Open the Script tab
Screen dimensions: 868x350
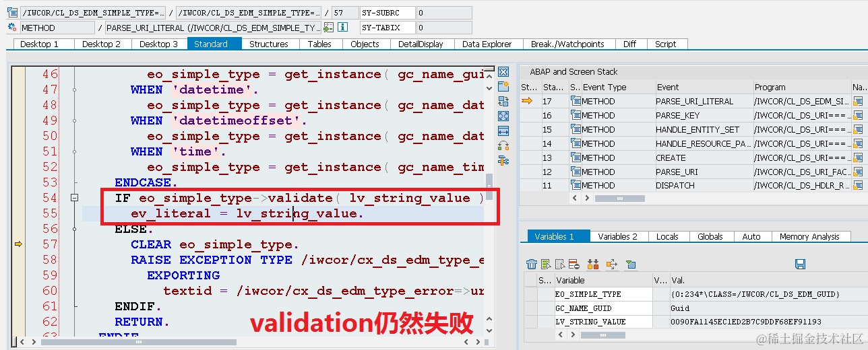point(666,44)
